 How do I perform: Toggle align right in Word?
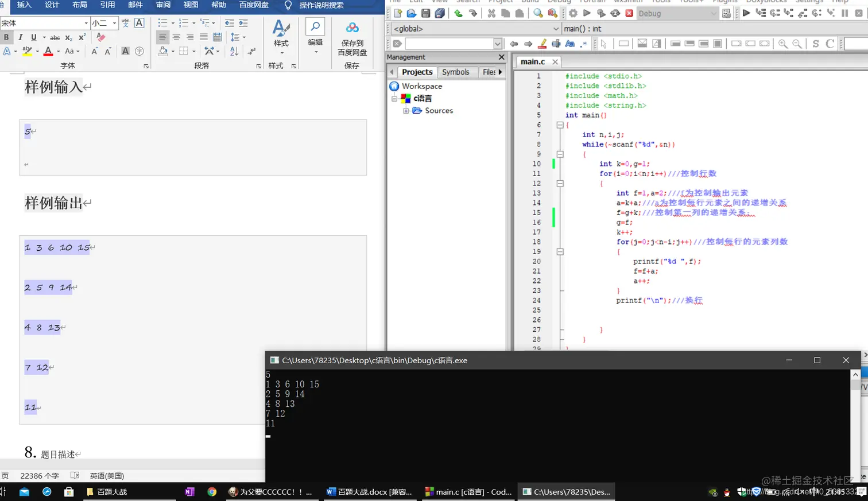pyautogui.click(x=190, y=37)
